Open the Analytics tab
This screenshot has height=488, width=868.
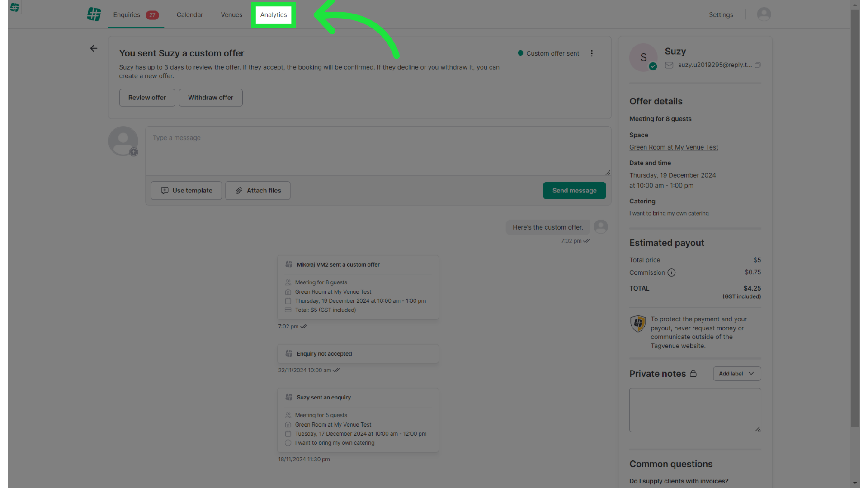point(273,15)
